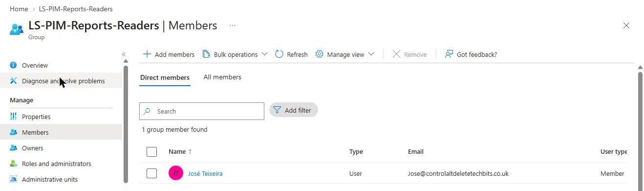Click the Owners people icon in sidebar
Viewport: 644px width, 191px height.
(14, 148)
